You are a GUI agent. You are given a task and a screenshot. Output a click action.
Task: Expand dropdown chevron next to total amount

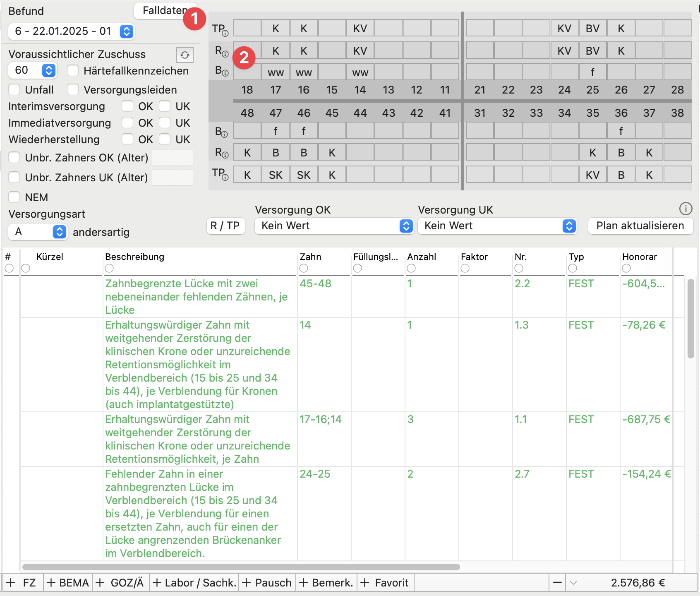[573, 583]
